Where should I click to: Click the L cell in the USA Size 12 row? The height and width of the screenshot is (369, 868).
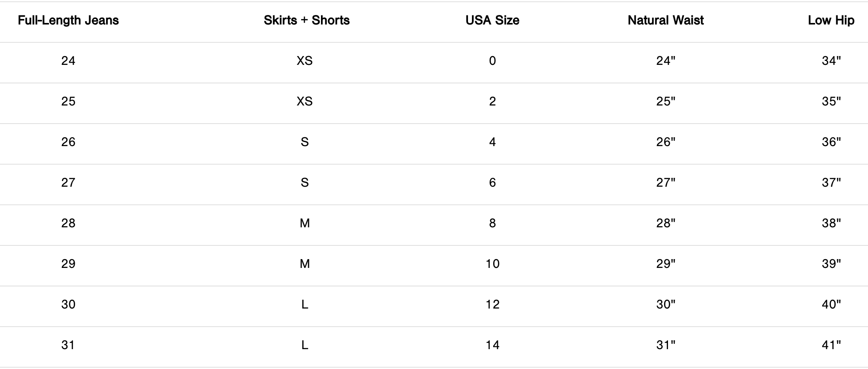pos(305,305)
